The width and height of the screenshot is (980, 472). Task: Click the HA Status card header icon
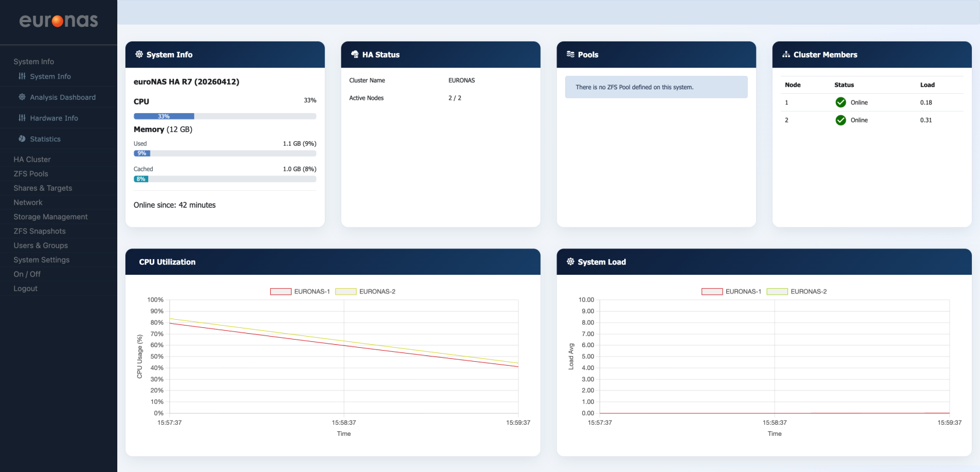(x=355, y=54)
